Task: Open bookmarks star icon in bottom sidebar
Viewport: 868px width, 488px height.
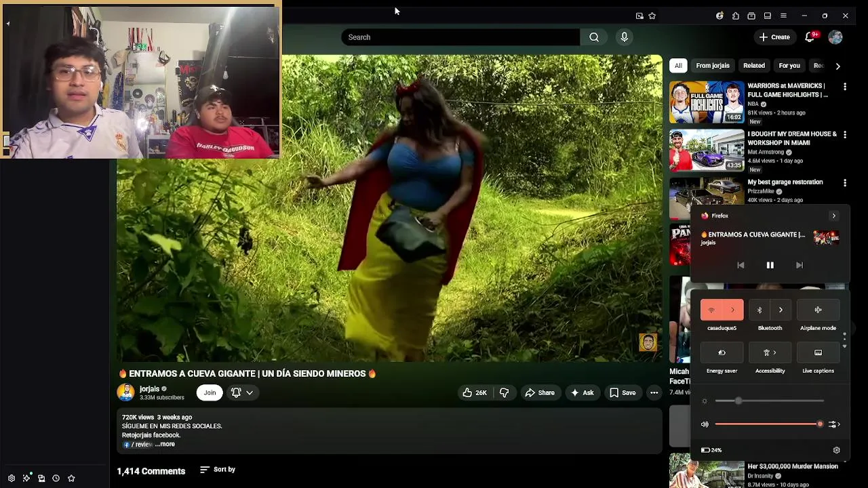Action: tap(71, 478)
